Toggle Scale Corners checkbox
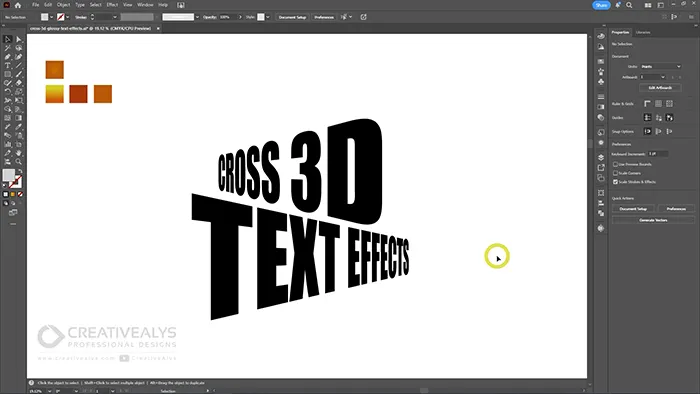This screenshot has width=700, height=394. coord(615,173)
